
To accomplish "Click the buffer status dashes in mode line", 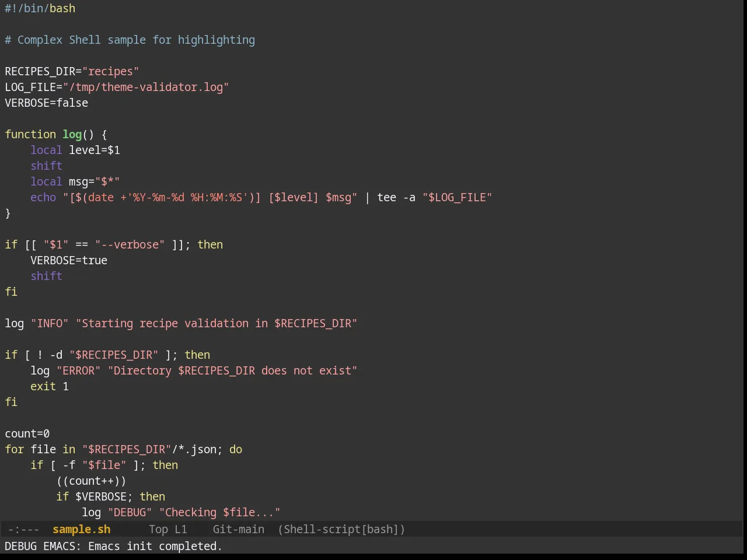I will tap(23, 529).
